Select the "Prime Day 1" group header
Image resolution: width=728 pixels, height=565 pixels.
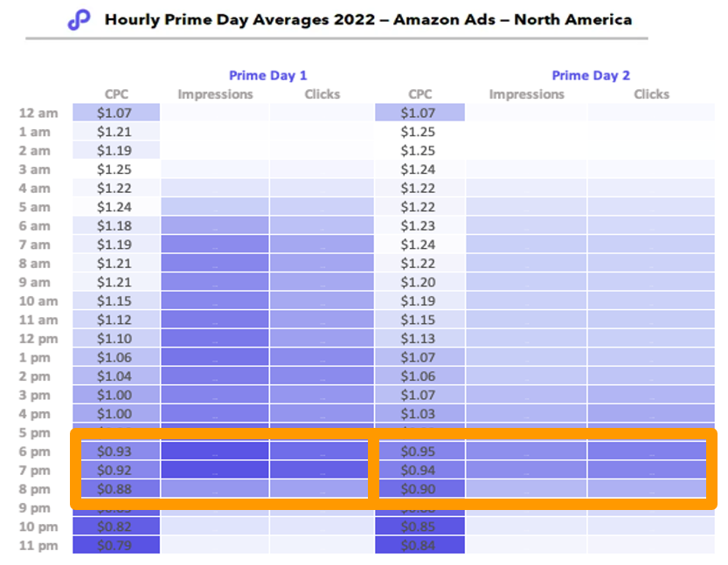pos(267,75)
